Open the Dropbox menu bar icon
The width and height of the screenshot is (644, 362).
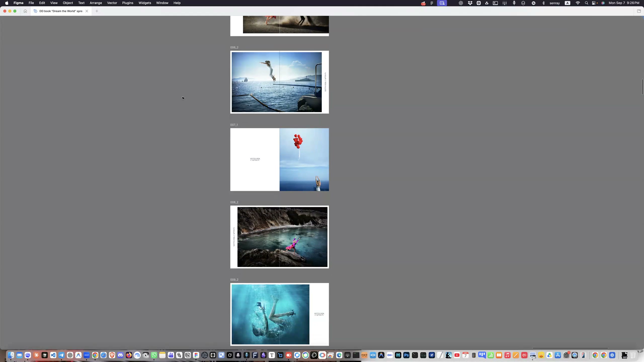pos(470,3)
